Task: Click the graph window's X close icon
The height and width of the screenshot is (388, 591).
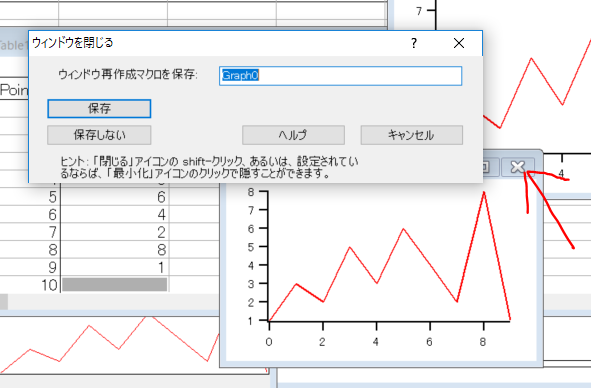Action: coord(518,167)
